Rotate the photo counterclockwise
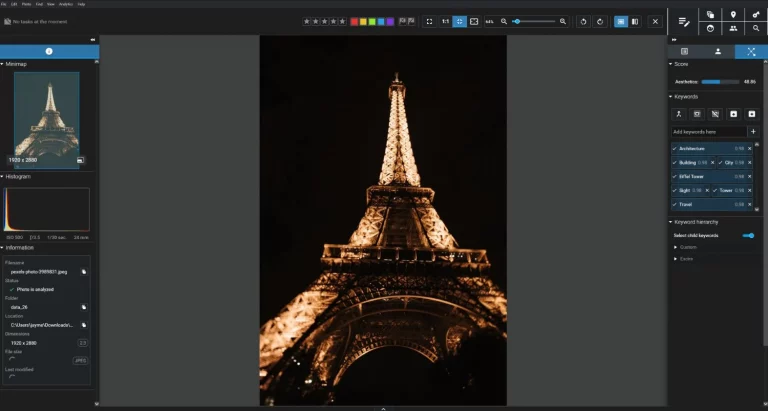 [583, 21]
